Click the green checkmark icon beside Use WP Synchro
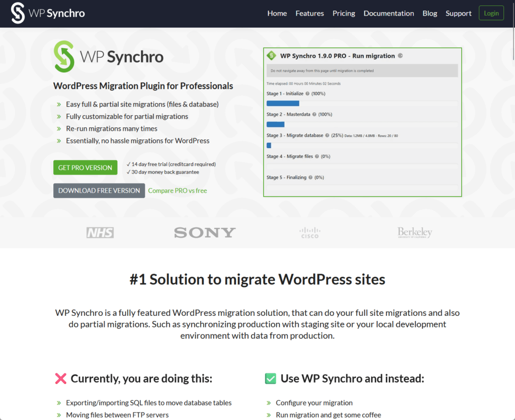The width and height of the screenshot is (515, 420). click(271, 379)
